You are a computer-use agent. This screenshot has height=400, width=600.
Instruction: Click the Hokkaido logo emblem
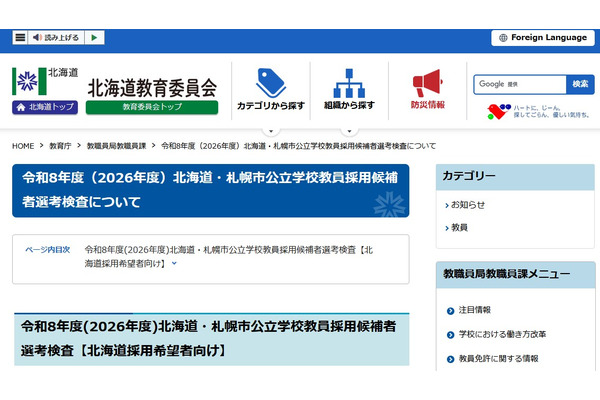[29, 81]
